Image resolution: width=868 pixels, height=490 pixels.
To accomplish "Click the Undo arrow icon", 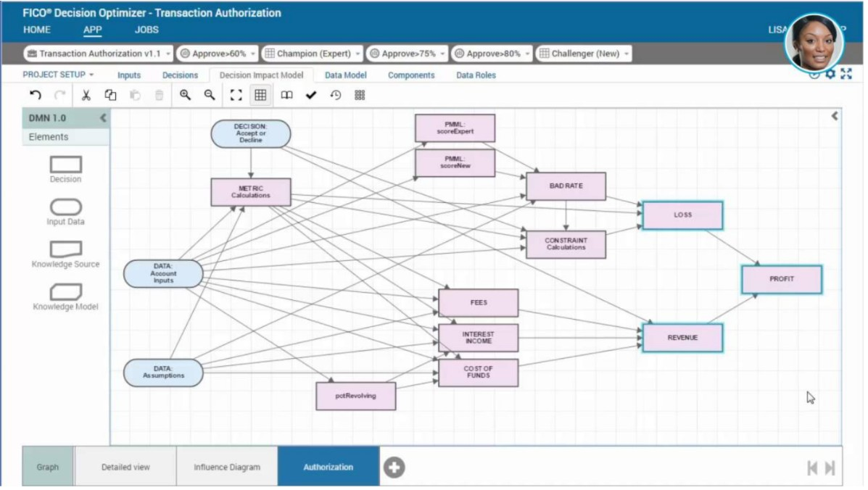I will coord(36,95).
